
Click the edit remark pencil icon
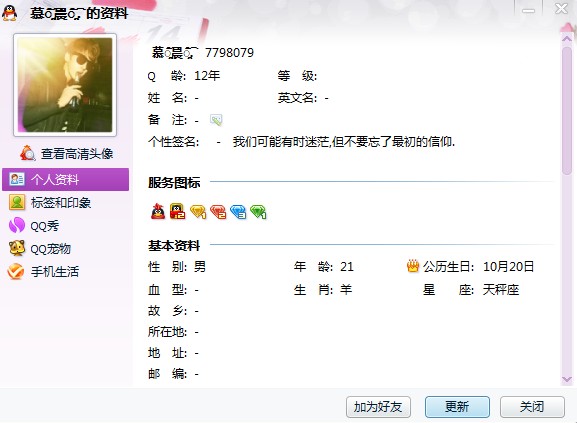click(x=216, y=120)
